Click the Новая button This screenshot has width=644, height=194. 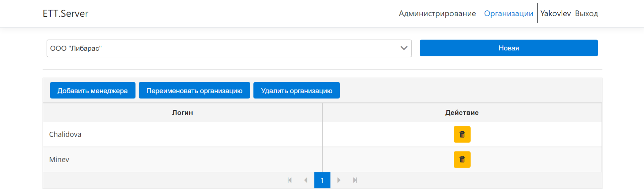508,48
